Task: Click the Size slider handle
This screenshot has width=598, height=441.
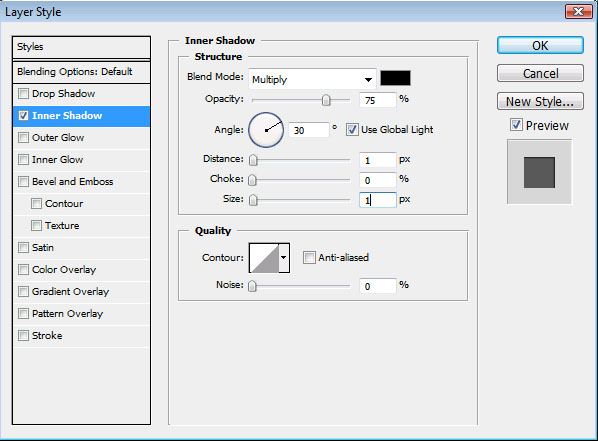Action: coord(253,200)
